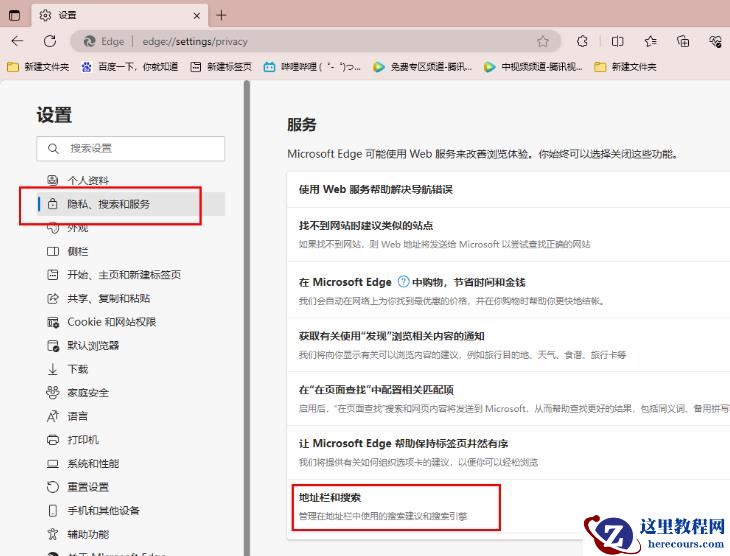
Task: Open 免费专区频道-腾讯 bookmark
Action: pos(423,67)
